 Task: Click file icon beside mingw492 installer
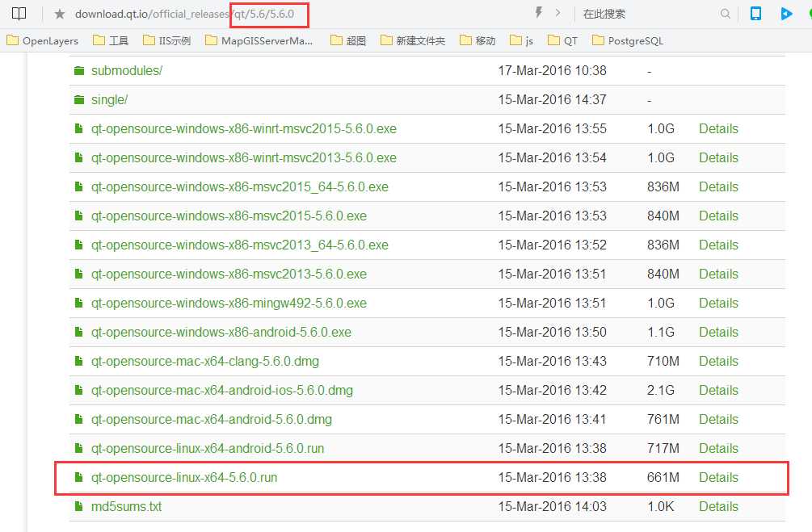coord(78,303)
